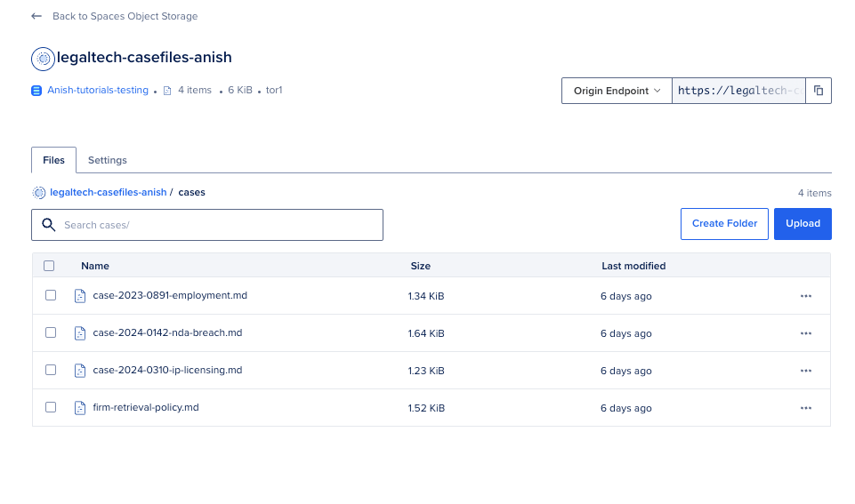
Task: Click the Name column header
Action: coord(95,266)
